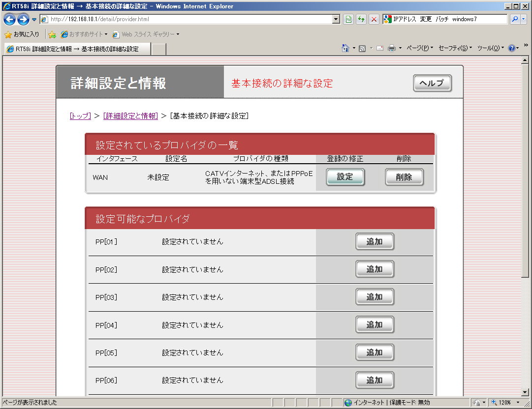Click the インターネット security zone indicator
Viewport: 532px width, 409px height.
click(x=387, y=402)
